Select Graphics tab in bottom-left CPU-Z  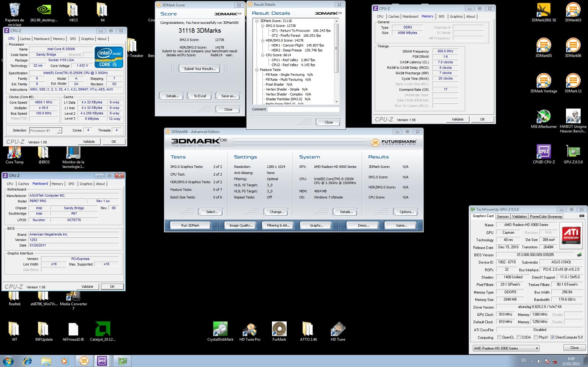click(86, 184)
